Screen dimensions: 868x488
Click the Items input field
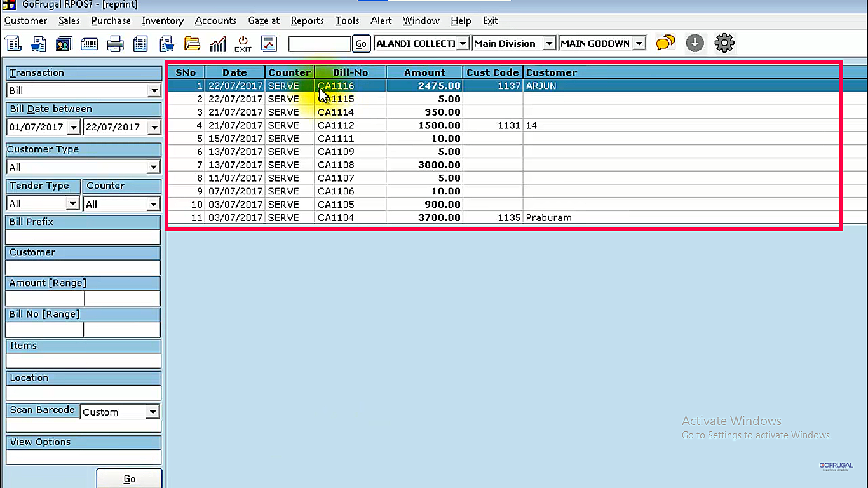(x=83, y=361)
